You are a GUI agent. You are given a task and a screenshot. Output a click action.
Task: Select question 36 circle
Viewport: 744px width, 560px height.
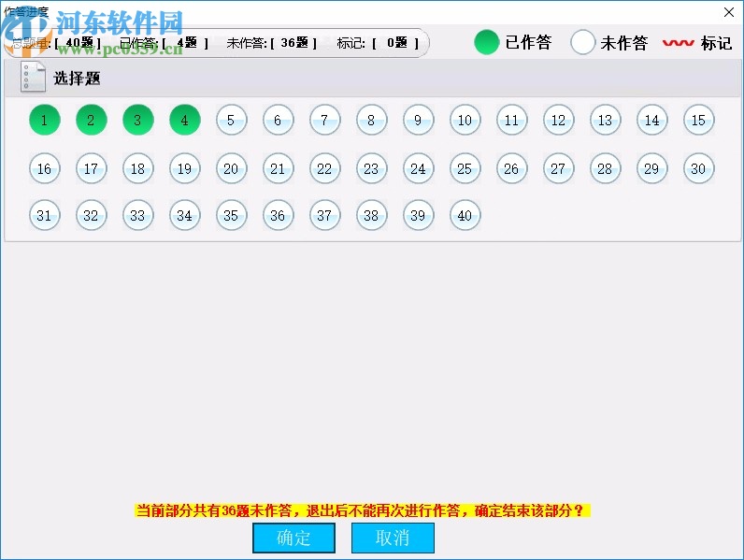(278, 215)
